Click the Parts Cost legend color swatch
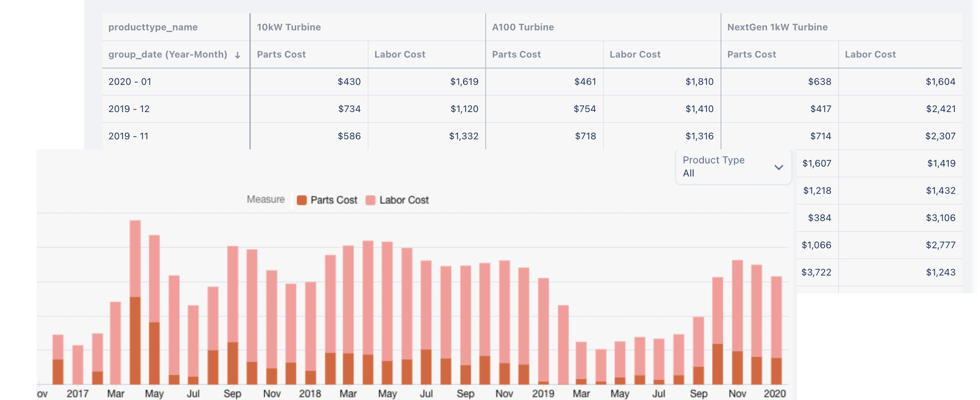This screenshot has width=980, height=400. coord(301,200)
